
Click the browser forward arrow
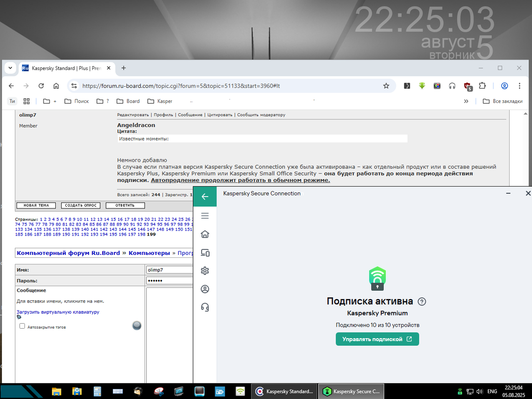[26, 86]
